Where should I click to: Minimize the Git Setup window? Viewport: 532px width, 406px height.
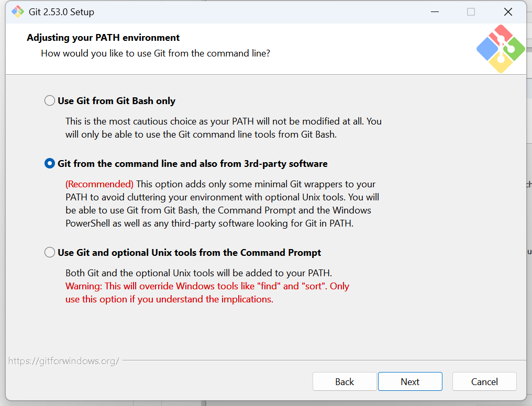pyautogui.click(x=435, y=12)
